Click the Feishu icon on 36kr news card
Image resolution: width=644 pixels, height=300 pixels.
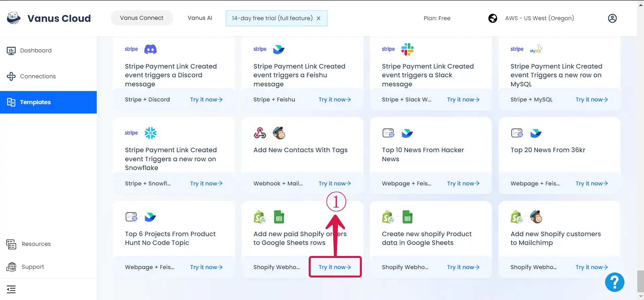coord(536,133)
